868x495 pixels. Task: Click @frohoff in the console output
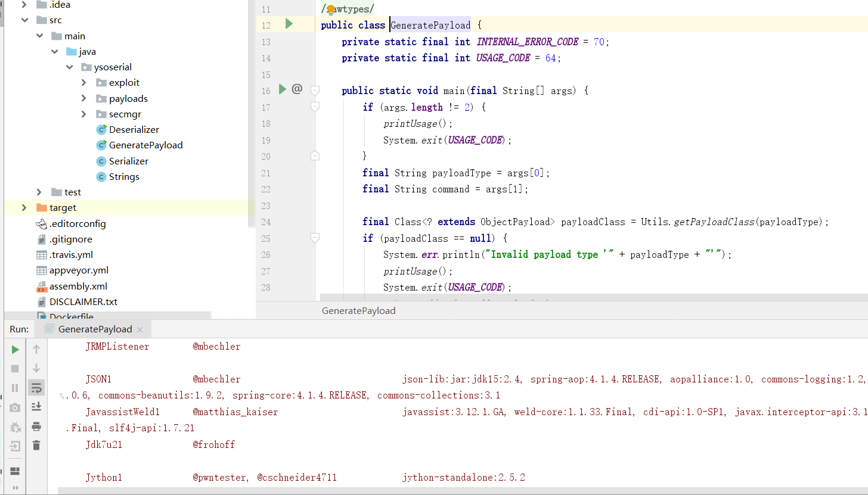point(214,445)
